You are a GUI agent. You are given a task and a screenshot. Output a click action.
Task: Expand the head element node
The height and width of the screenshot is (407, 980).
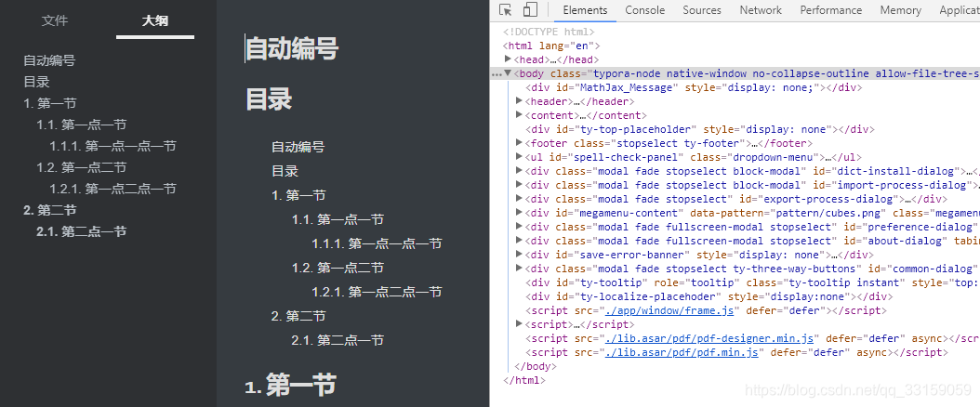pos(508,59)
